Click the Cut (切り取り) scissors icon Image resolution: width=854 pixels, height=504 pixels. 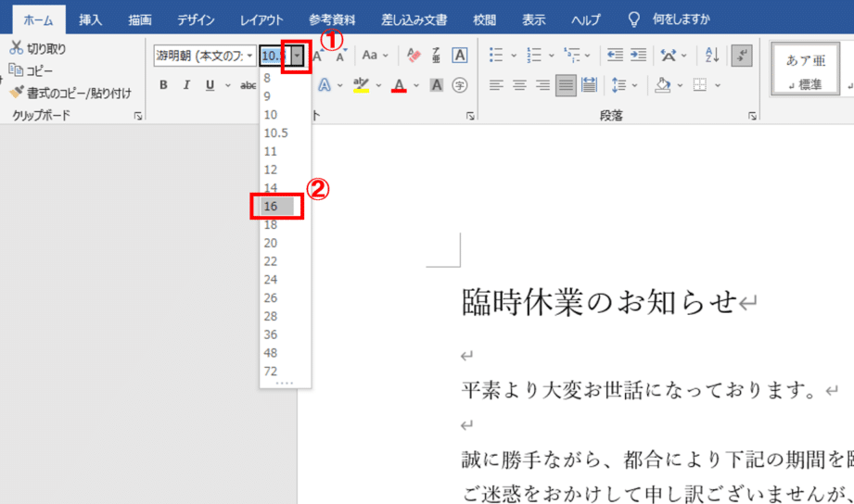click(16, 48)
